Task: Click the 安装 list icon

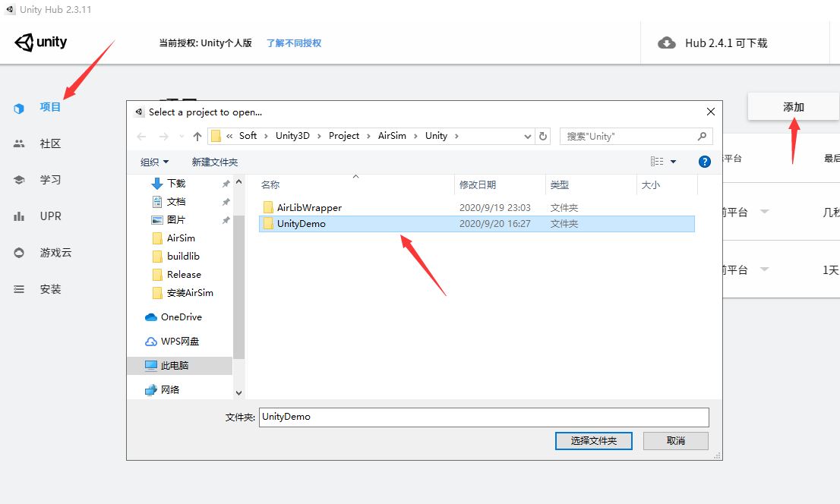Action: coord(19,289)
